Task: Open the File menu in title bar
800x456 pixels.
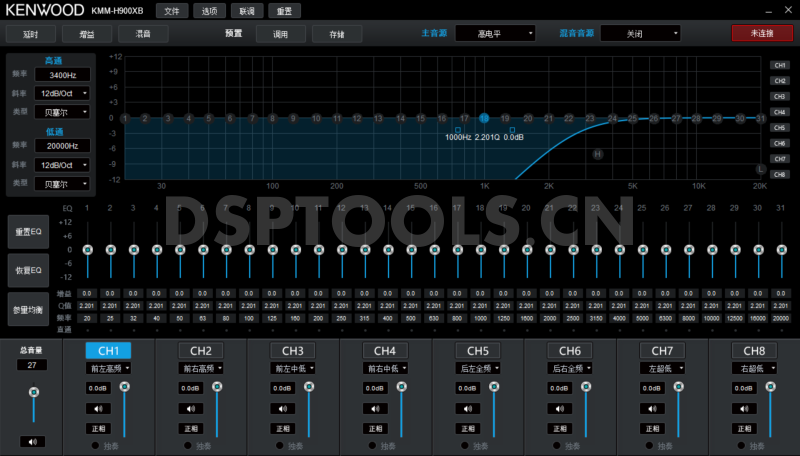Action: 171,11
